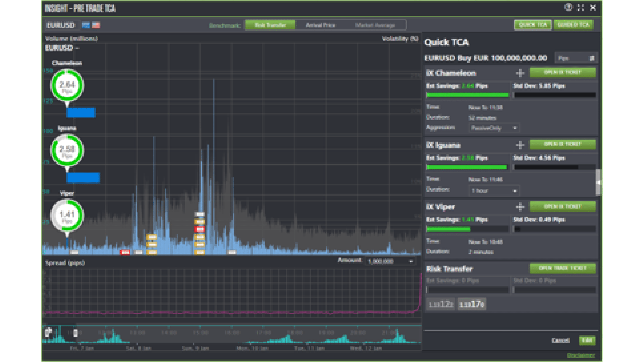Click the help question mark icon

coord(568,7)
